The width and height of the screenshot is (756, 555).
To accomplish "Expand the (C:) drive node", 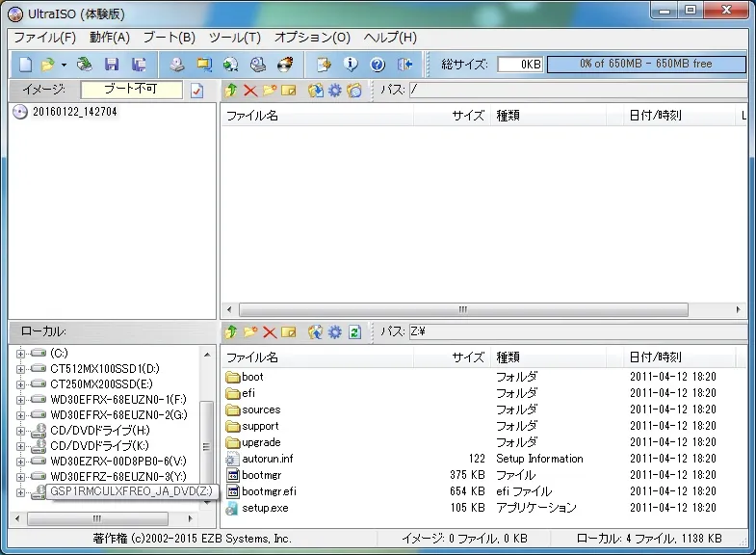I will [x=20, y=354].
